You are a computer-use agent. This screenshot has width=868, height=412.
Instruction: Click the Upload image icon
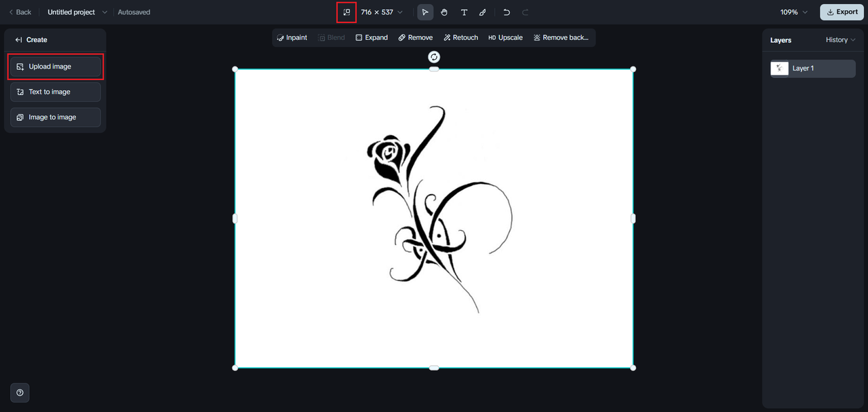tap(20, 67)
